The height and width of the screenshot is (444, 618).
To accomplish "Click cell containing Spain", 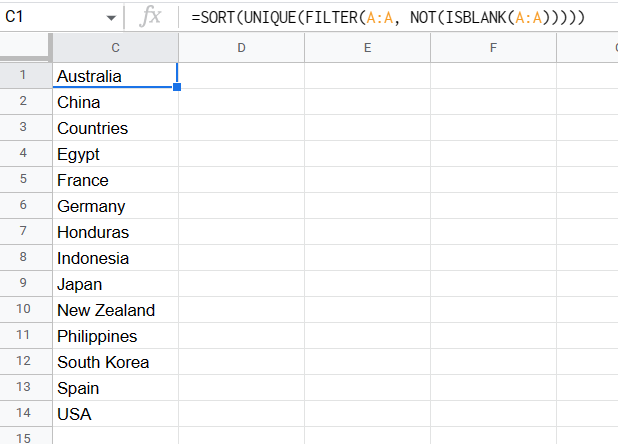I will (x=115, y=388).
